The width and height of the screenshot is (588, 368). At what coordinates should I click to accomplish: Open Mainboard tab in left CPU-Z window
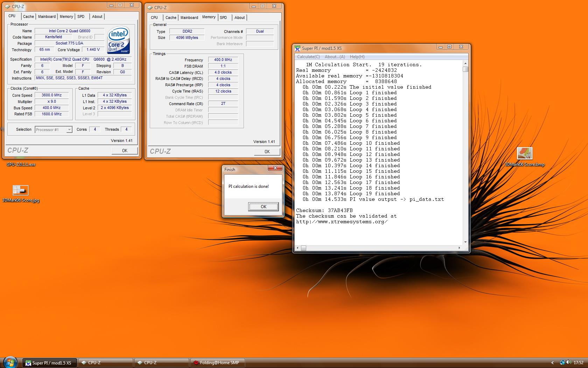click(47, 16)
